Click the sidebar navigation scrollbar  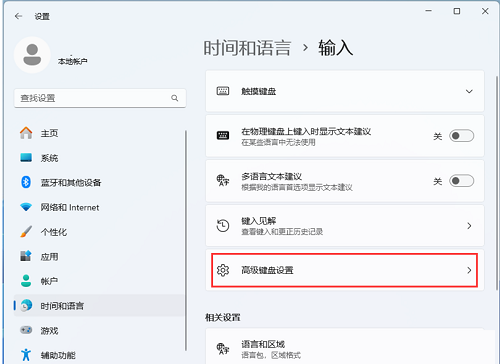[186, 240]
